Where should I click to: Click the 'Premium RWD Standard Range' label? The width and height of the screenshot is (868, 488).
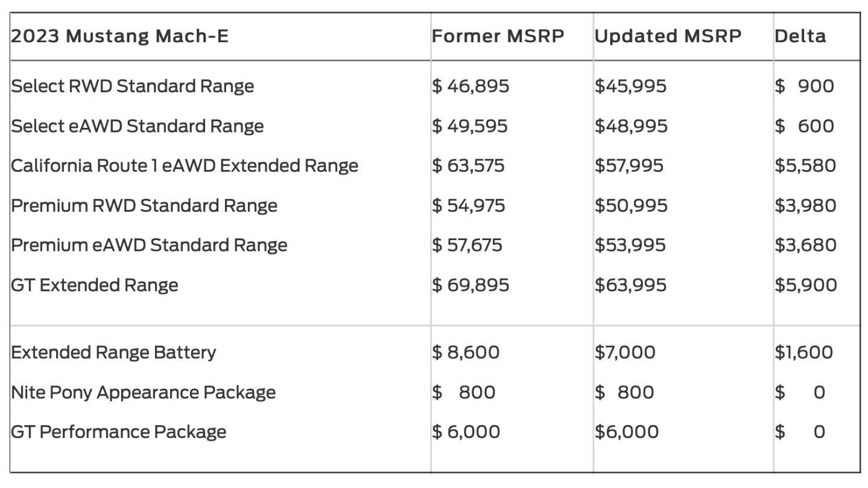(144, 206)
